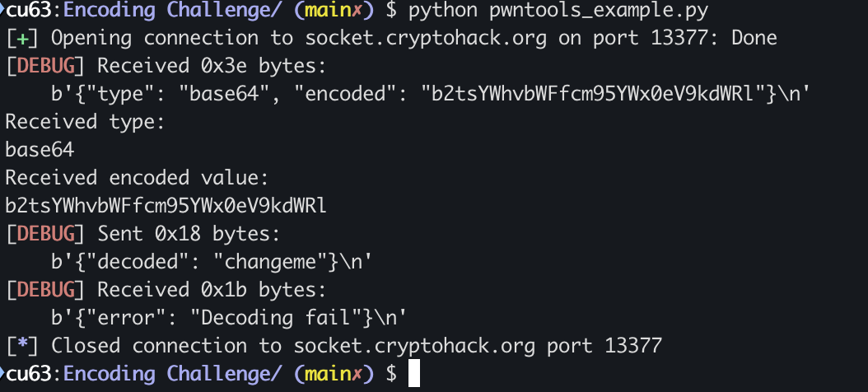
Task: Click the blue asterisk status marker
Action: coord(17,344)
